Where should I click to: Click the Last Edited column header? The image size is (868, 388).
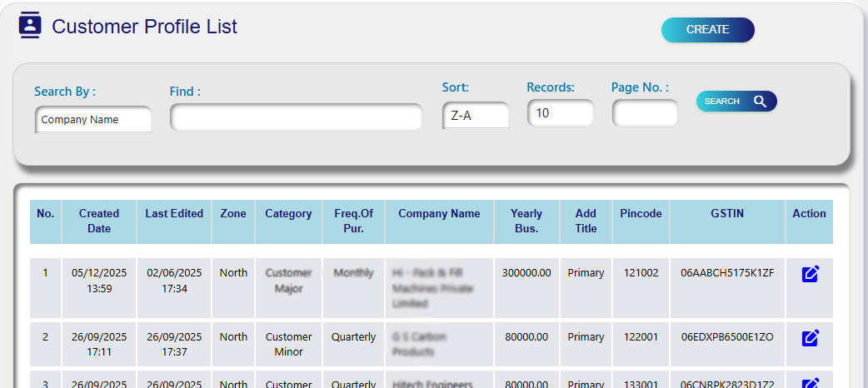(174, 214)
